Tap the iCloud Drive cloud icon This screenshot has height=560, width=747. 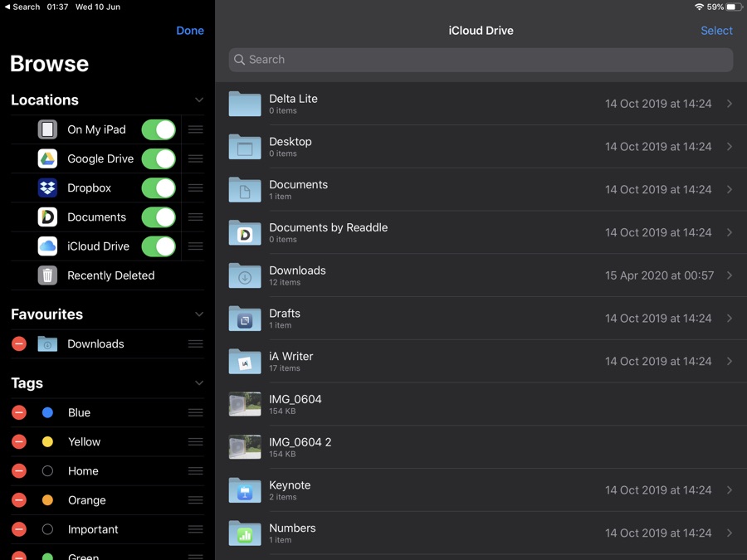click(x=47, y=246)
